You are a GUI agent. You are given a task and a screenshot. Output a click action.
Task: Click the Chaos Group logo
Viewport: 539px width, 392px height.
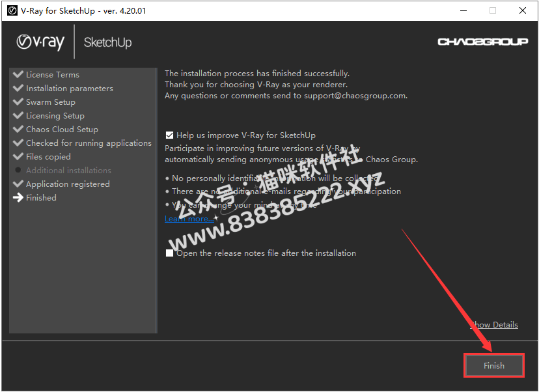click(x=482, y=42)
